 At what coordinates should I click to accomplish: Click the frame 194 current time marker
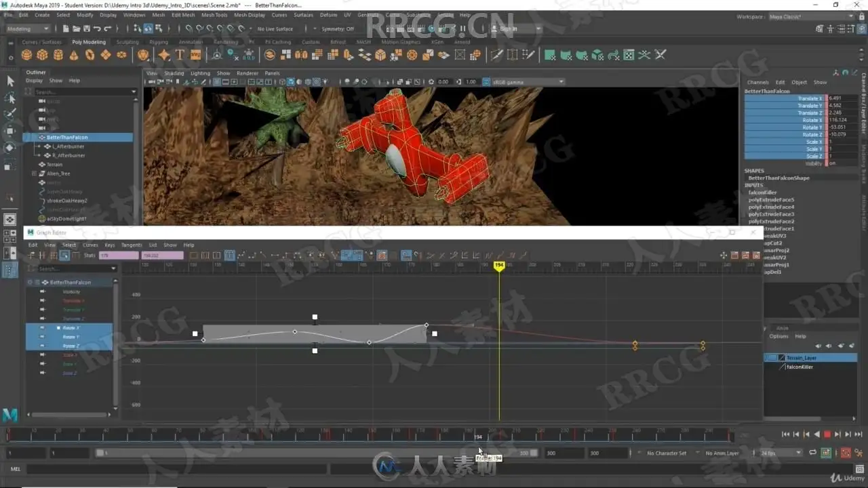499,265
